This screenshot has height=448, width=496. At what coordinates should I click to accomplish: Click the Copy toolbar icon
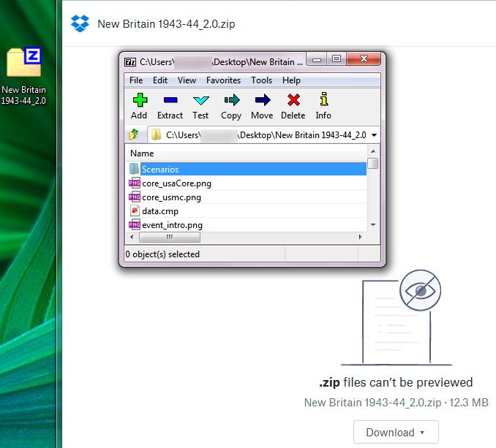tap(232, 100)
